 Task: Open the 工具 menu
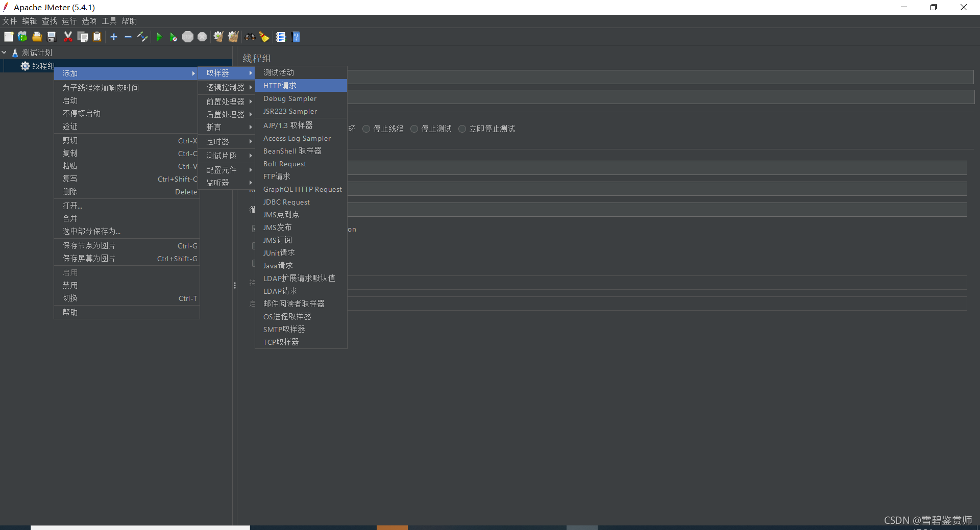(x=109, y=21)
